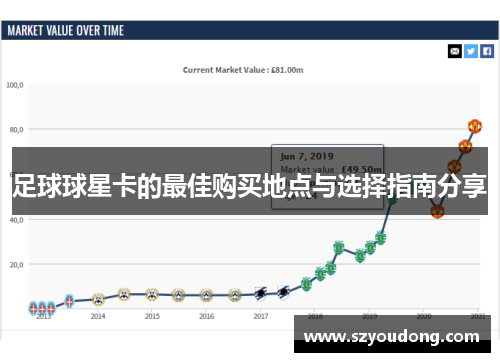Select the topmost Manchester United crest marker
The width and height of the screenshot is (500, 362).
[475, 126]
